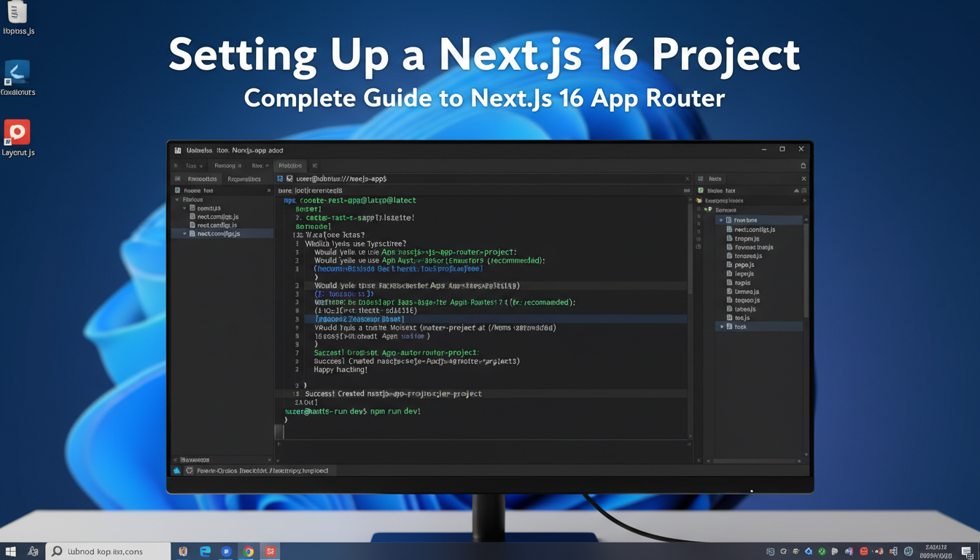
Task: Click the circle icon in right panel header
Action: tap(804, 190)
